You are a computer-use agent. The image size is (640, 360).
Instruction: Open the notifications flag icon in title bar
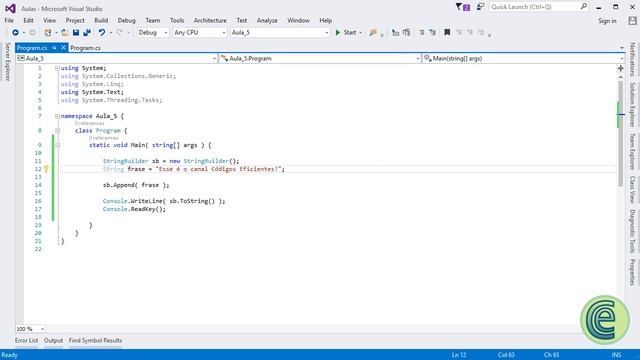(462, 7)
